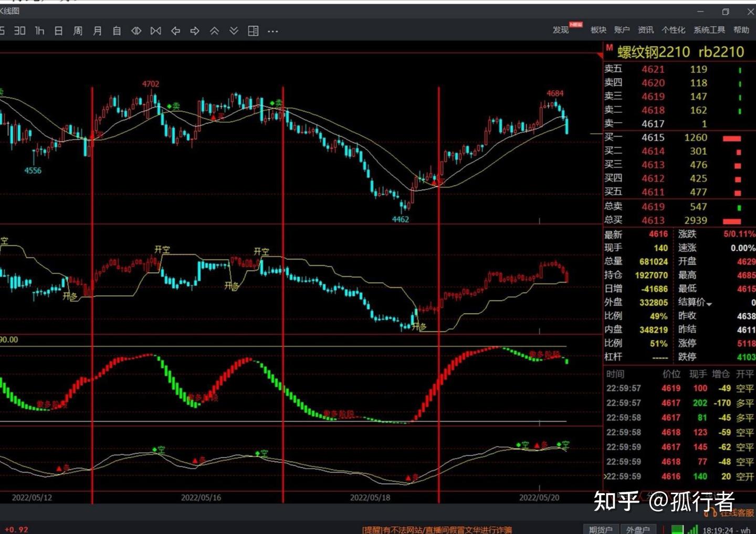Expand the 结算价 dropdown arrow
Viewport: 756px width, 534px height.
coord(709,304)
